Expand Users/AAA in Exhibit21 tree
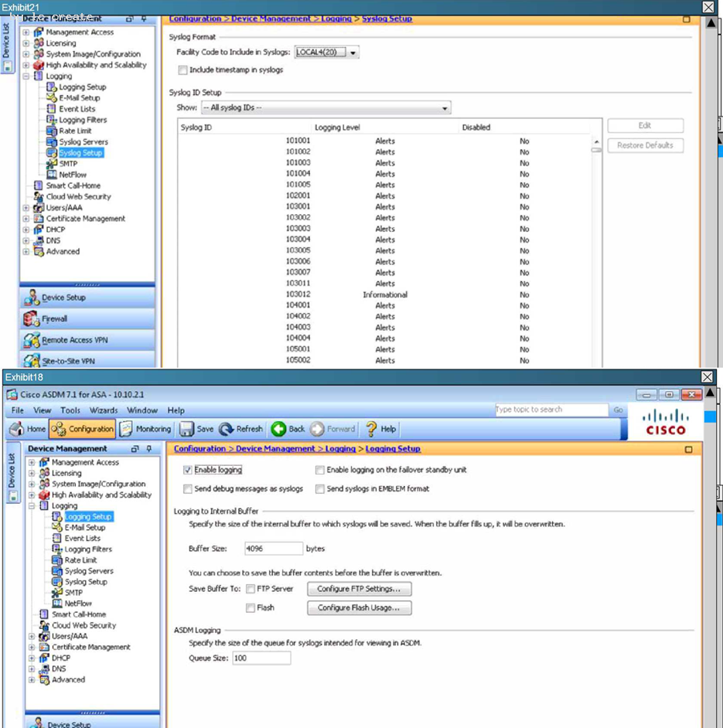This screenshot has height=728, width=723. pos(26,208)
